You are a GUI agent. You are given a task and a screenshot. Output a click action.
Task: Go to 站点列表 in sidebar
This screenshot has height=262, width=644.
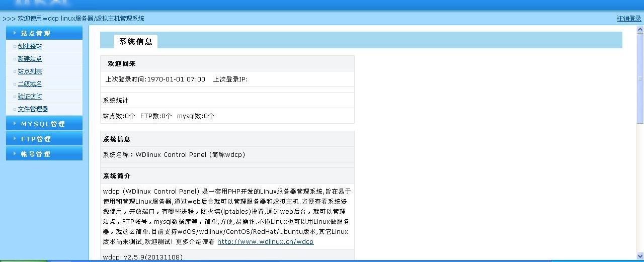(30, 71)
